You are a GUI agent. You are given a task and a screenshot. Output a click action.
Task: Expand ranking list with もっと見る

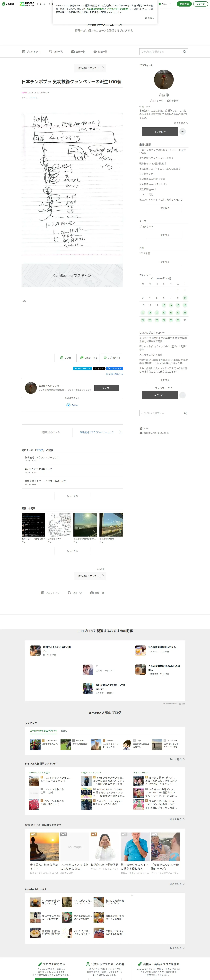coord(177,759)
